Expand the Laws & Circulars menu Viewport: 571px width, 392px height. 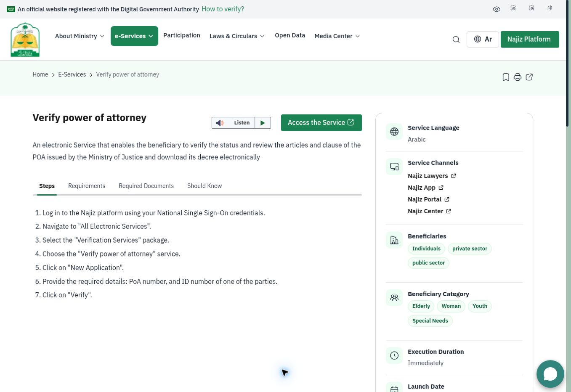(x=237, y=36)
